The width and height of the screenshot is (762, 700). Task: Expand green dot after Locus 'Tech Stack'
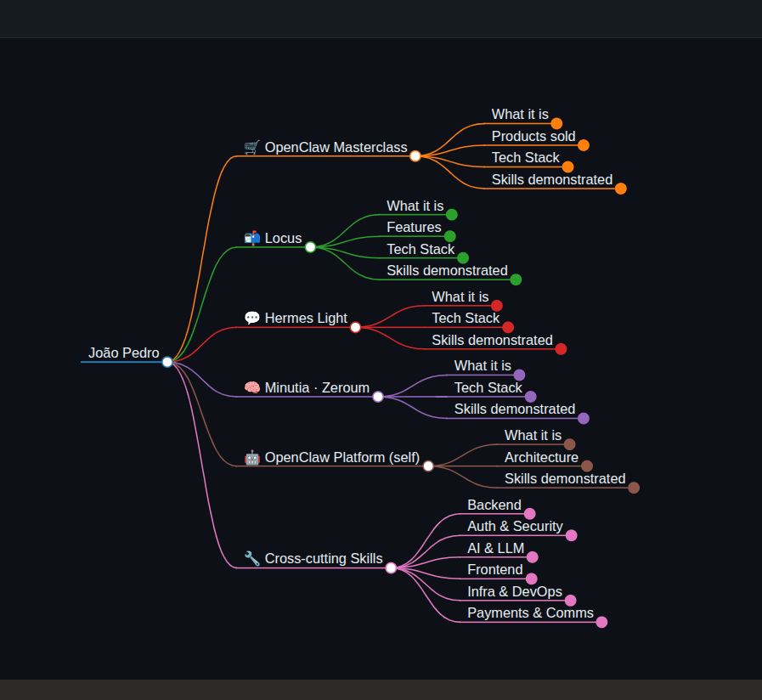pyautogui.click(x=463, y=257)
